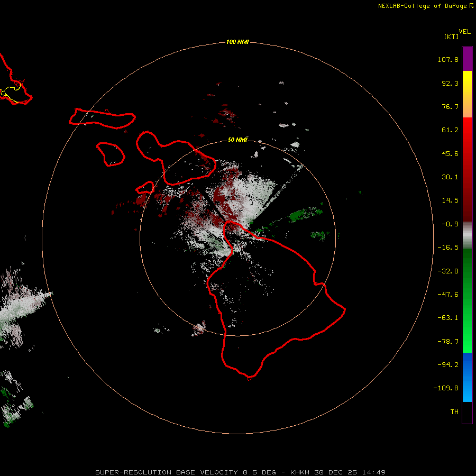Screen dimensions: 476x476
Task: Click the NEXLAB-College of DuPage label
Action: [426, 6]
